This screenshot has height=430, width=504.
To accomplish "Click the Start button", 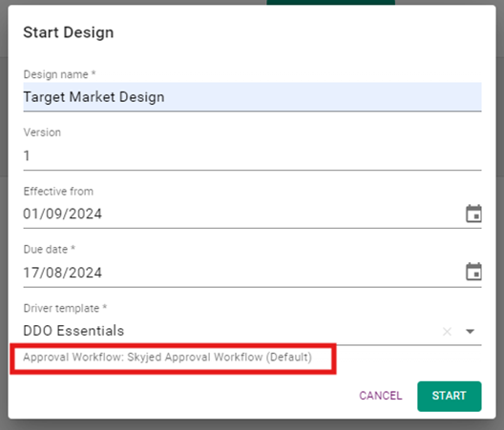I will (449, 396).
